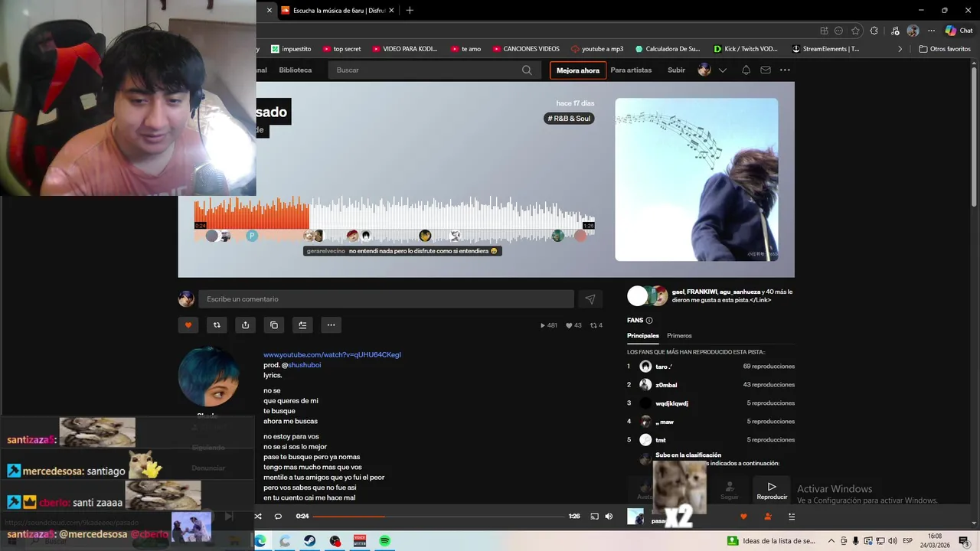Open the uploader's blue-haired avatar
This screenshot has width=980, height=551.
(208, 377)
